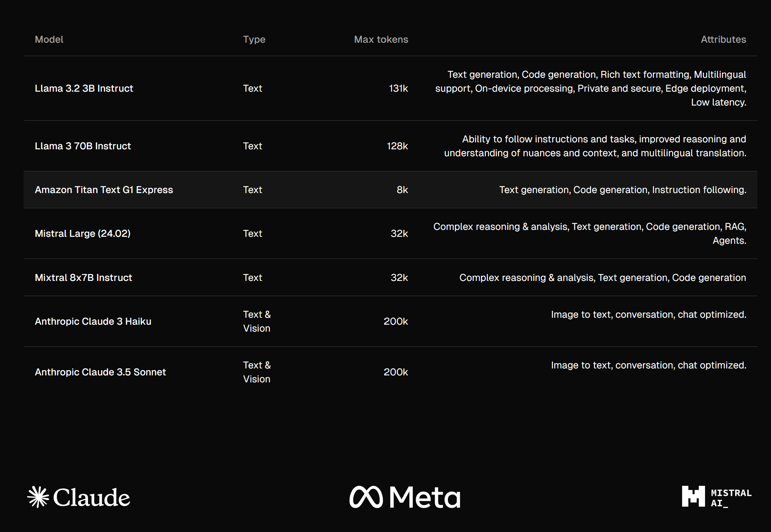Click Amazon Titan attributes 'Instruction following' text
The width and height of the screenshot is (771, 532).
click(x=699, y=190)
